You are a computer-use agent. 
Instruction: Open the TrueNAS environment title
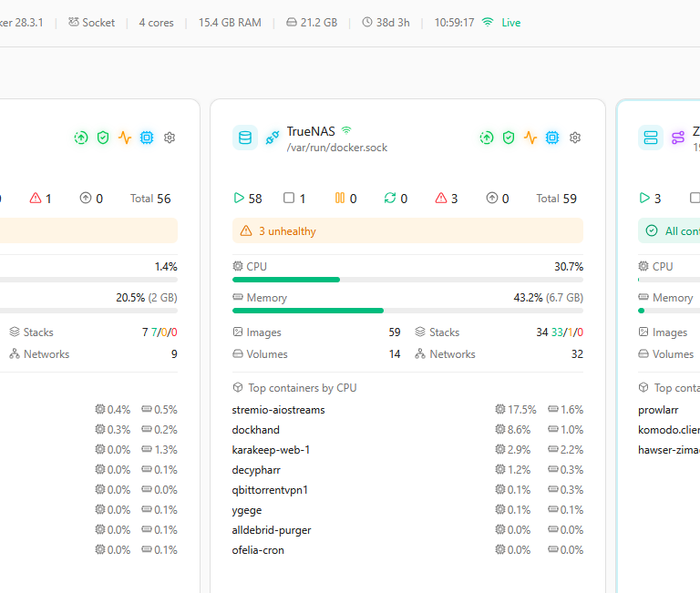click(x=311, y=131)
